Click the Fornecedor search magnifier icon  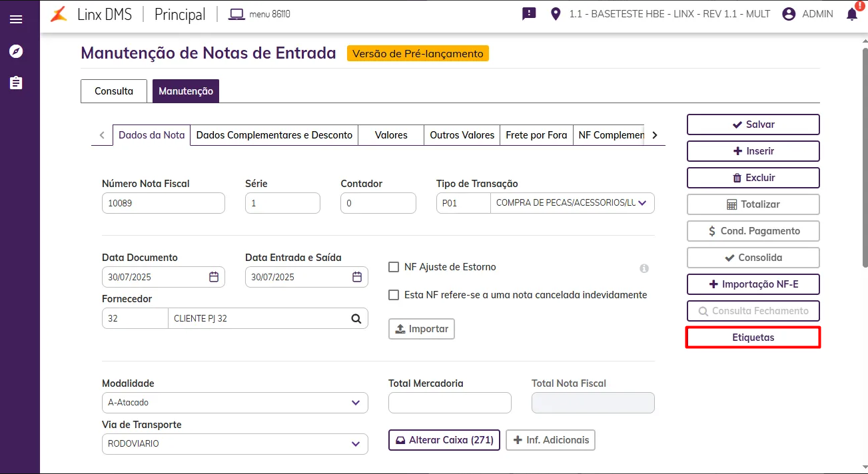[356, 318]
